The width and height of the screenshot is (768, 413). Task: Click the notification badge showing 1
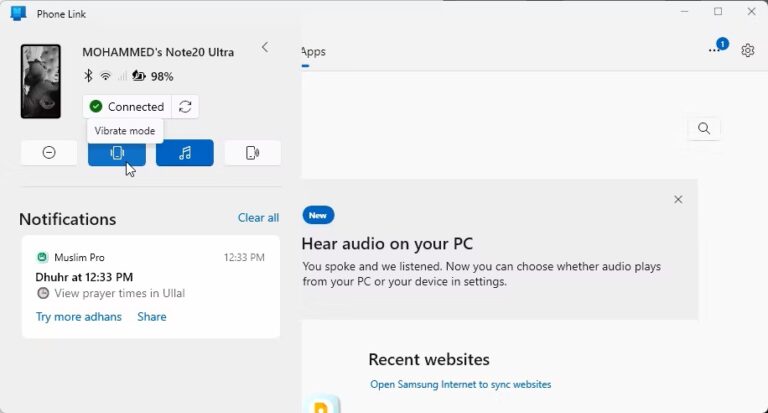(722, 44)
